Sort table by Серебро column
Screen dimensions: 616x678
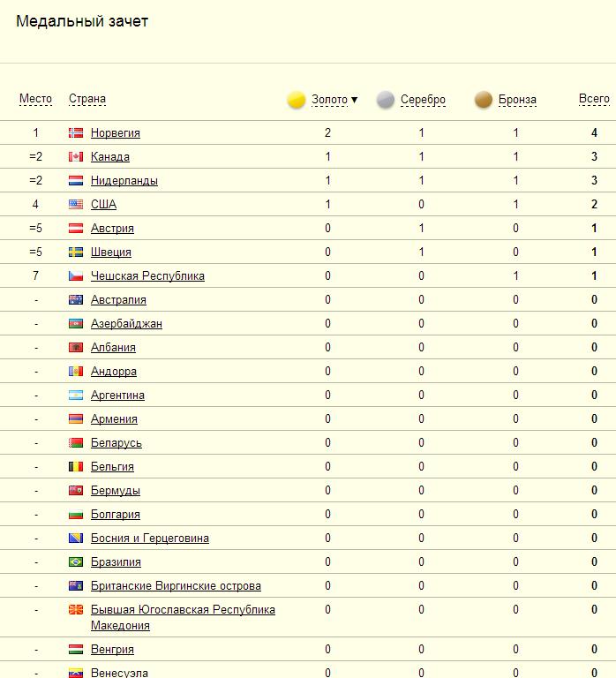coord(423,100)
